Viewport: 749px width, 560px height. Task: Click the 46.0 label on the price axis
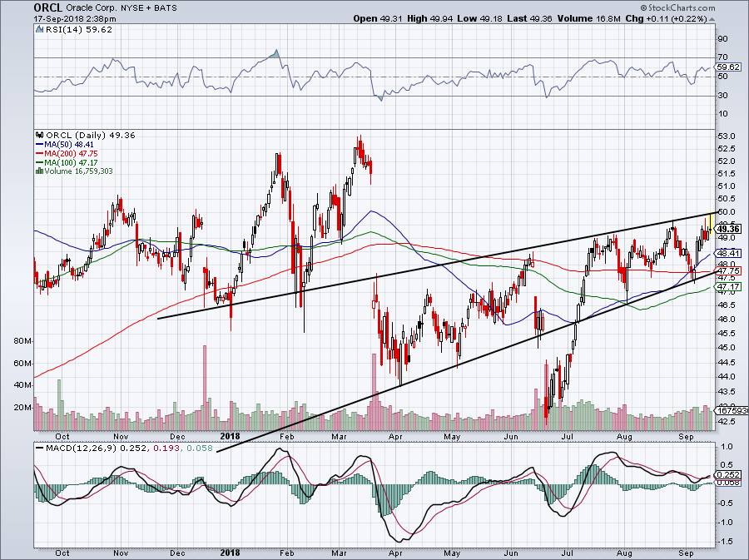coord(726,319)
